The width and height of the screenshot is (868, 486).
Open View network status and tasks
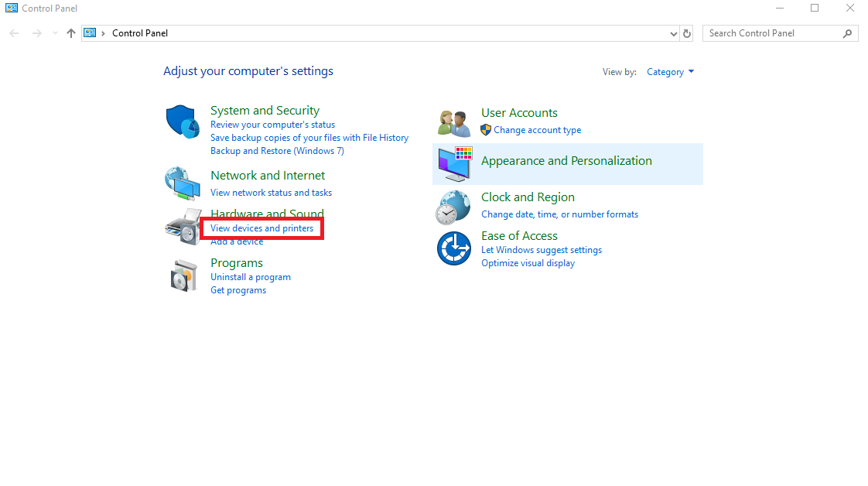click(x=272, y=193)
